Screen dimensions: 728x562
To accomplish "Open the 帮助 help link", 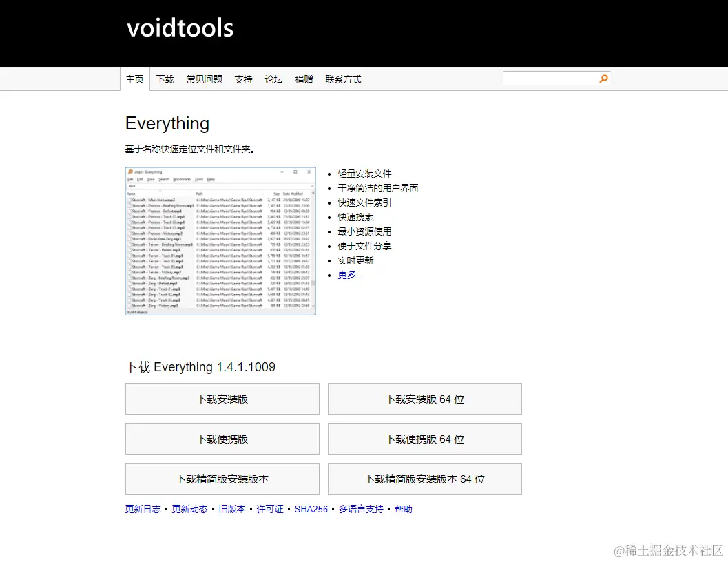I will [404, 509].
